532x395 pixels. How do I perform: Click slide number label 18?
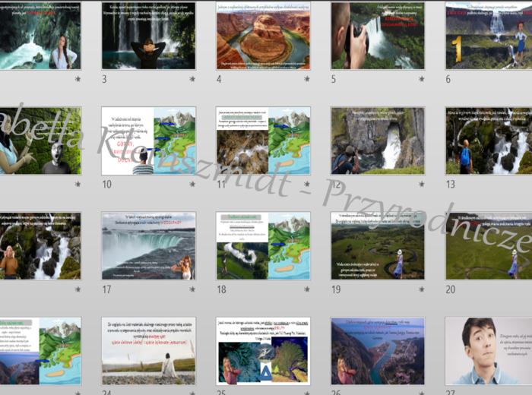(222, 289)
